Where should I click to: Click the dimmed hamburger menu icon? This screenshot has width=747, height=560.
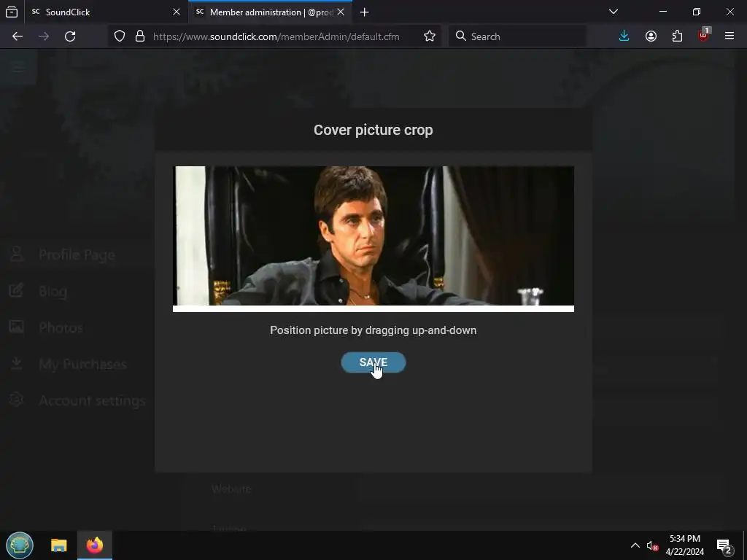[18, 67]
